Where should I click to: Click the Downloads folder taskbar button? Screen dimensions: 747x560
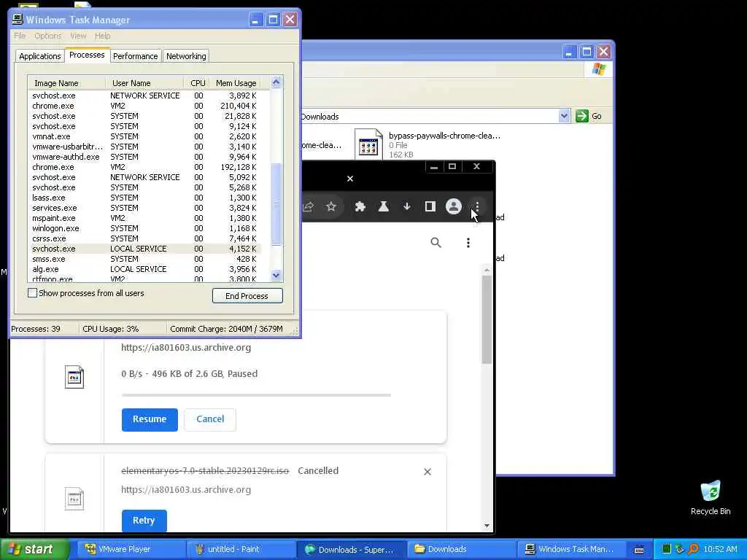460,549
